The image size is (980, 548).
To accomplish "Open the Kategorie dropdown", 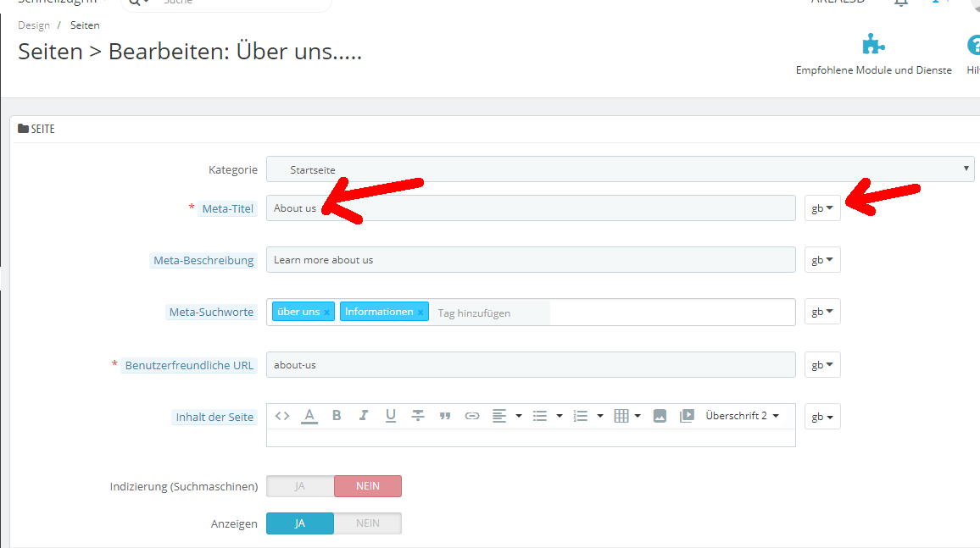I will coord(620,169).
